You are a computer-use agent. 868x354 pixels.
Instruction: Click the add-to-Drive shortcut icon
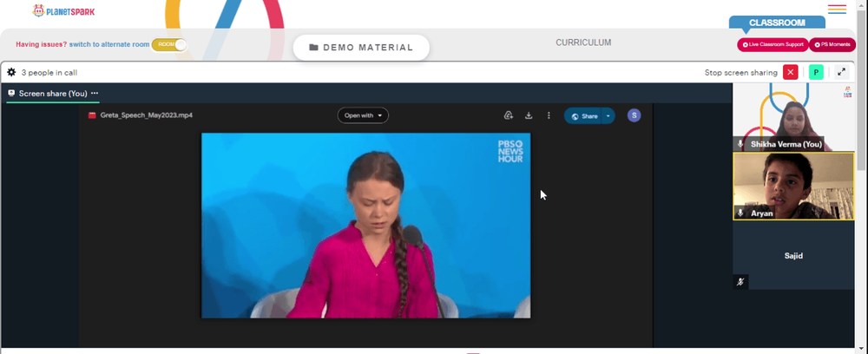508,115
